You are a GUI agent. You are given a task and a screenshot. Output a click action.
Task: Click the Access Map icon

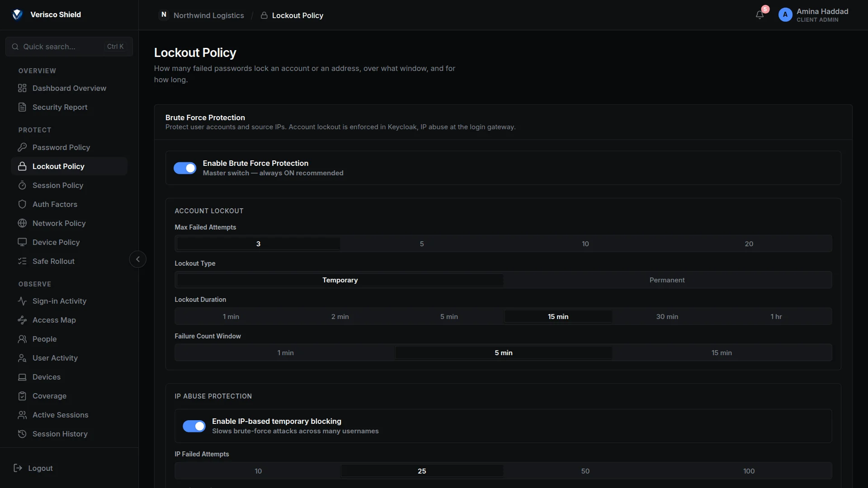(x=22, y=320)
